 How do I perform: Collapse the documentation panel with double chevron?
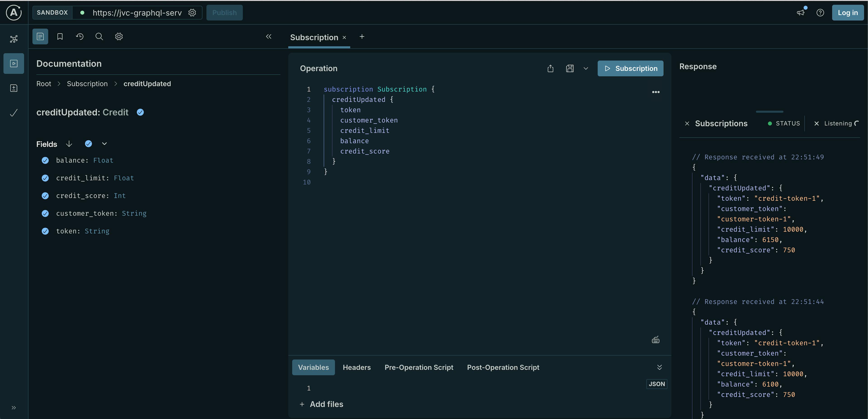269,36
